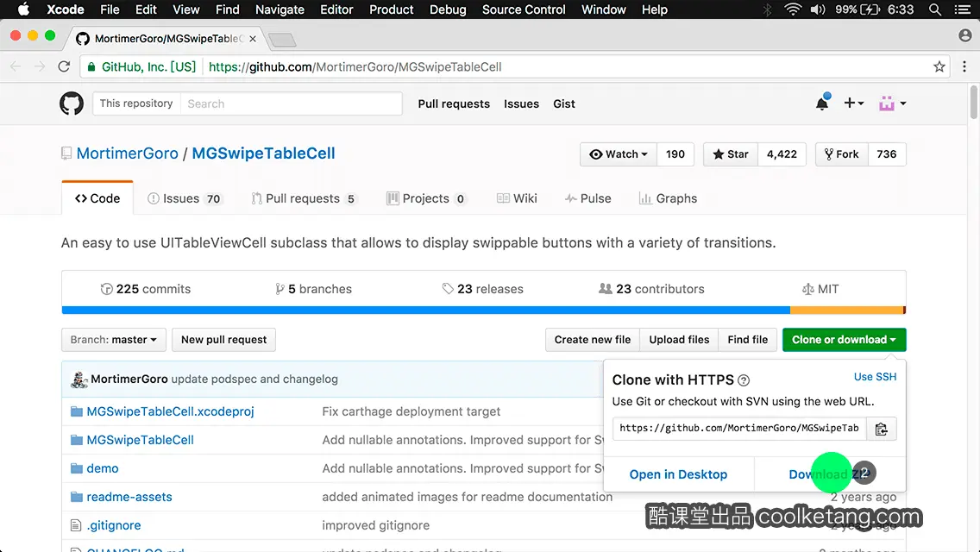Copy clone URL to clipboard icon

click(x=882, y=429)
